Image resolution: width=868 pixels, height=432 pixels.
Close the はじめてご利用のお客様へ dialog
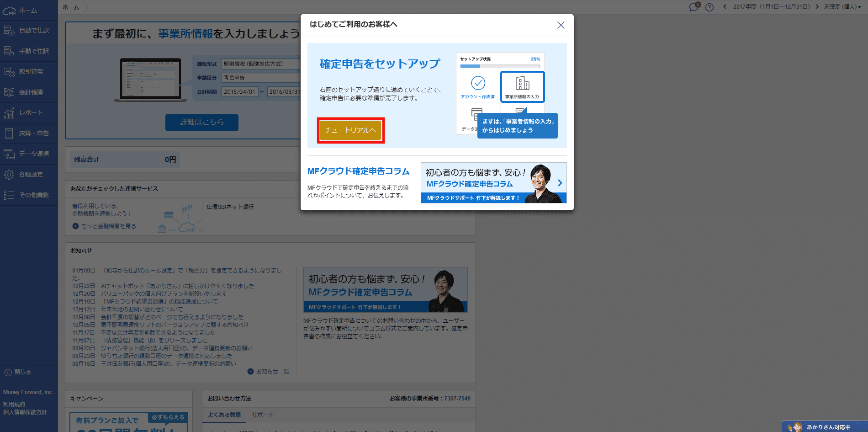coord(561,25)
